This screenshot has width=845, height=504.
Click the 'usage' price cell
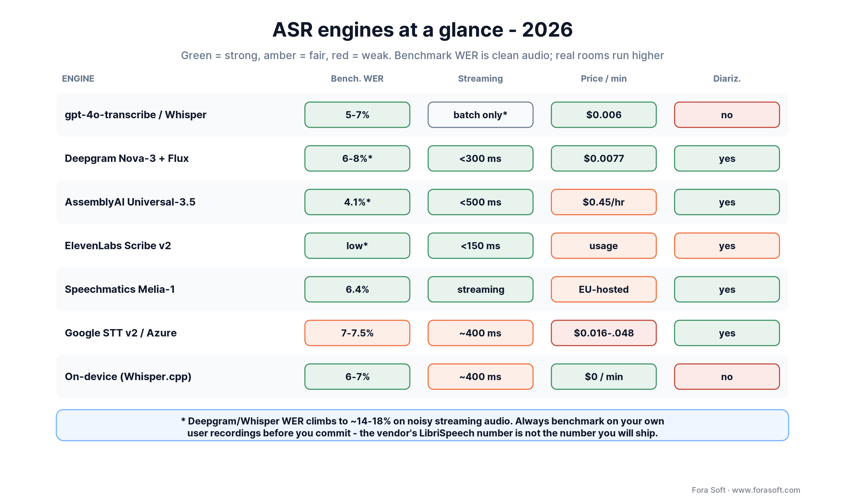(x=604, y=246)
